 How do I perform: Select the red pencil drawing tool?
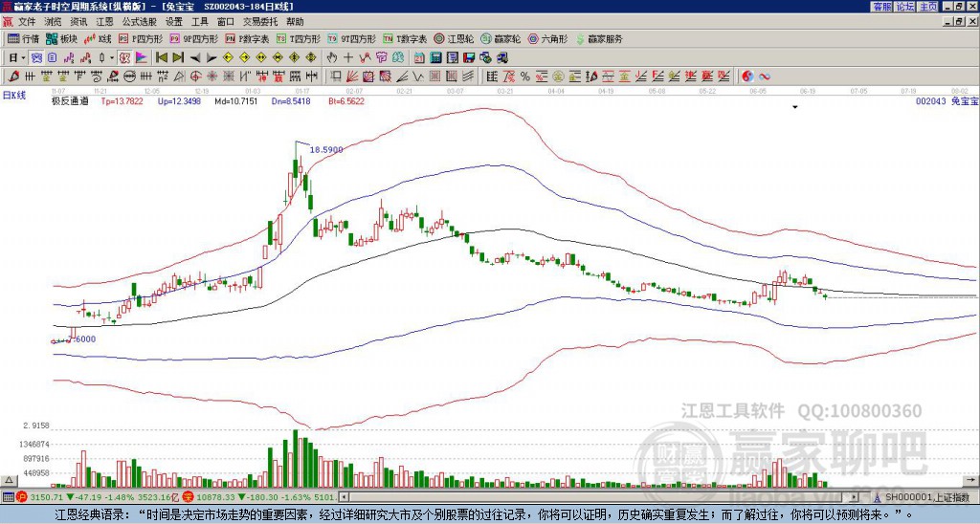12,76
